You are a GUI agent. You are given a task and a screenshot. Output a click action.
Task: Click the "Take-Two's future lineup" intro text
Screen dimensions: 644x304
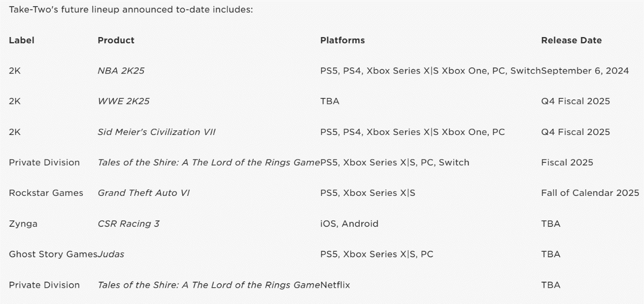(x=130, y=10)
